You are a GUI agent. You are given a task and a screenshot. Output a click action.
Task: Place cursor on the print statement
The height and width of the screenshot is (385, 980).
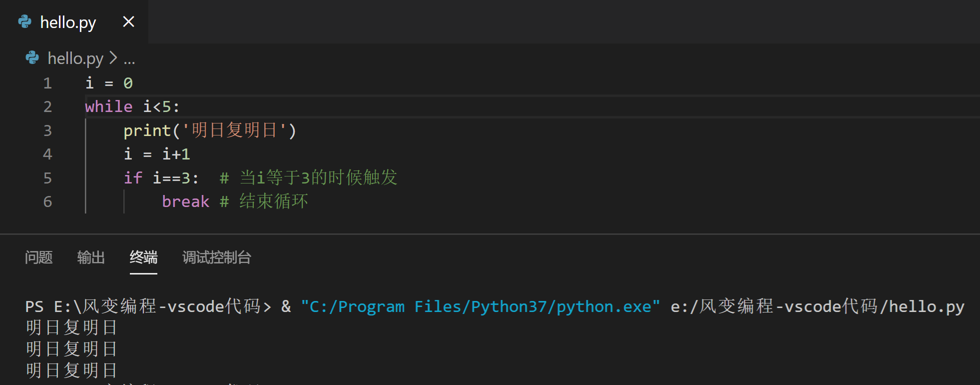pos(210,130)
